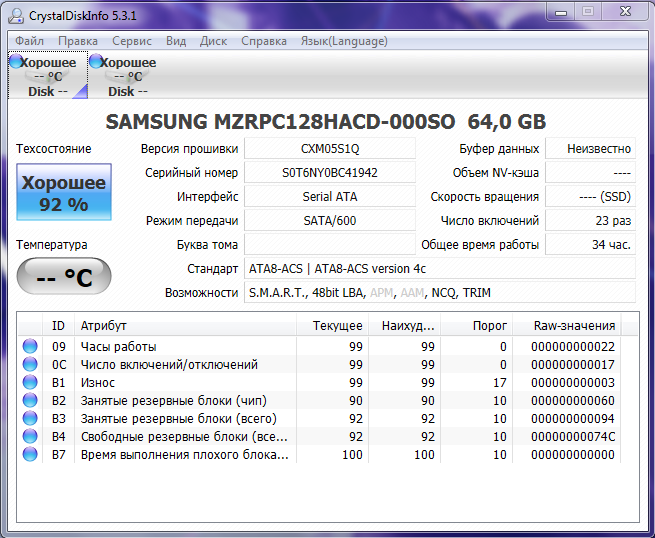Click the Атрибут column header
The height and width of the screenshot is (538, 655).
point(185,326)
